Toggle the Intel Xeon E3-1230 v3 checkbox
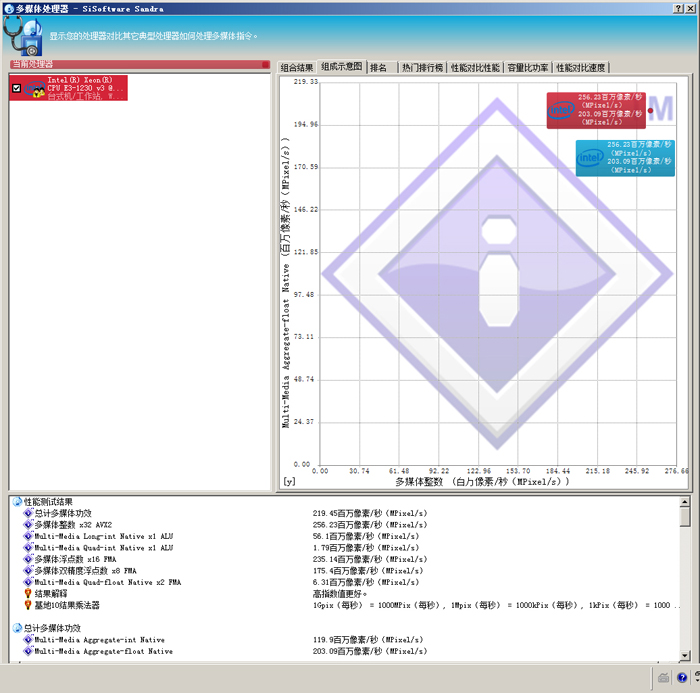Screen dimensions: 700x693 pos(17,88)
